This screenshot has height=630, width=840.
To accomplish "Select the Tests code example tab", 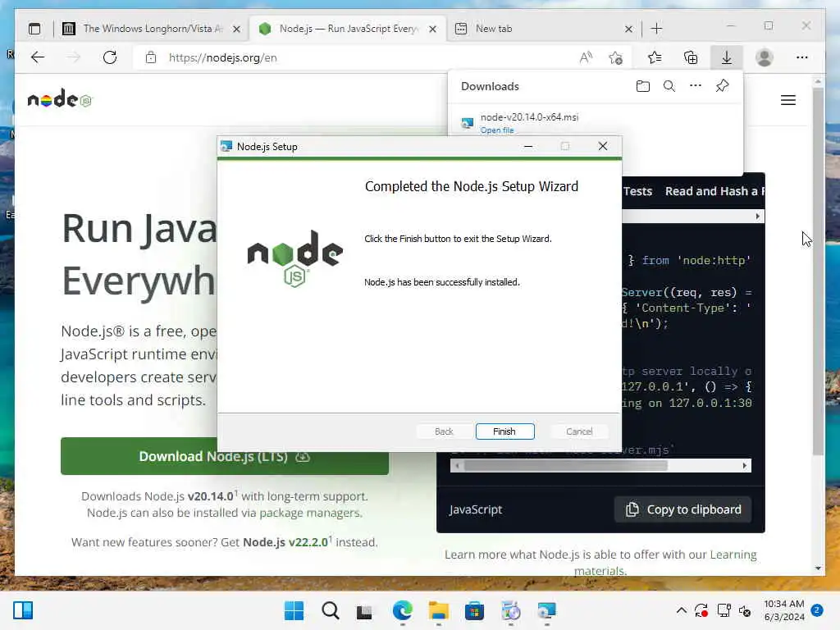I will [x=637, y=191].
